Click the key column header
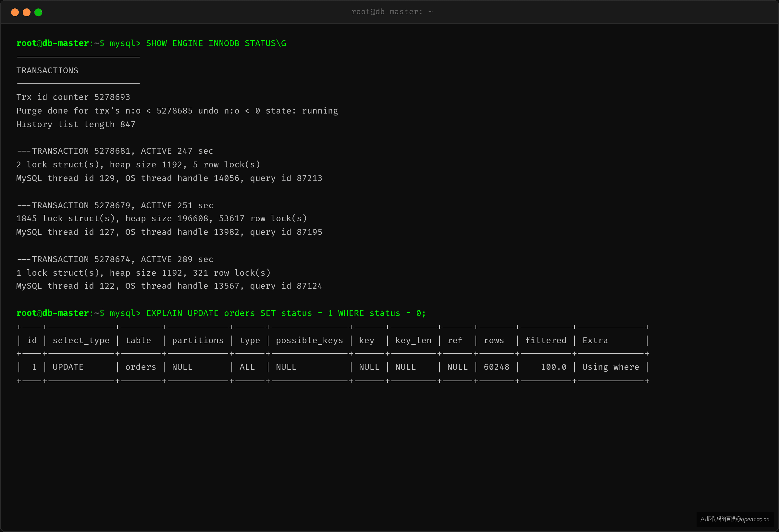Viewport: 779px width, 532px height. 366,341
